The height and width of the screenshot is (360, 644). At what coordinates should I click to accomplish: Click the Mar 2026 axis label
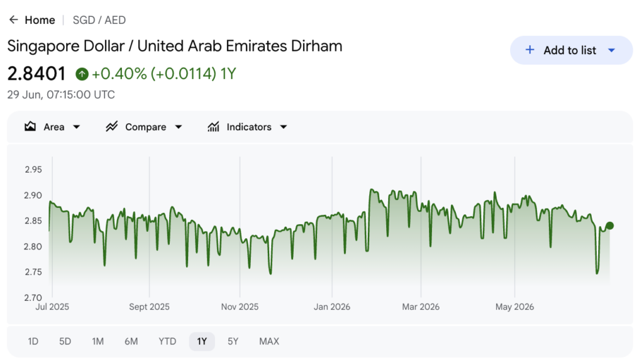pos(421,307)
